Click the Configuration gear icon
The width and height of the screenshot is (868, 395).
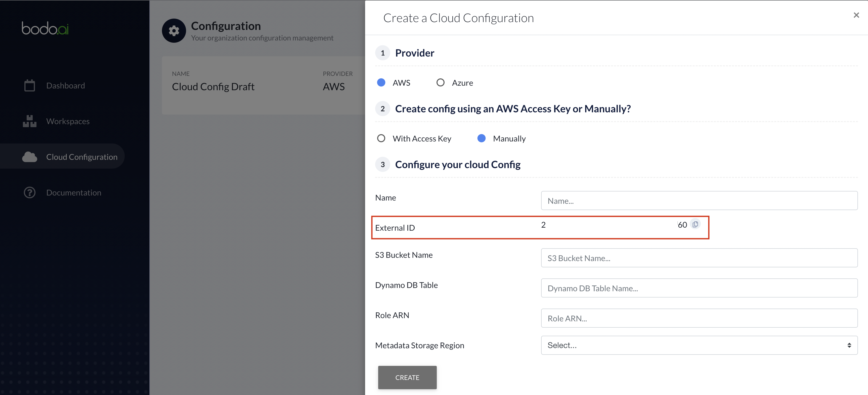pyautogui.click(x=174, y=31)
